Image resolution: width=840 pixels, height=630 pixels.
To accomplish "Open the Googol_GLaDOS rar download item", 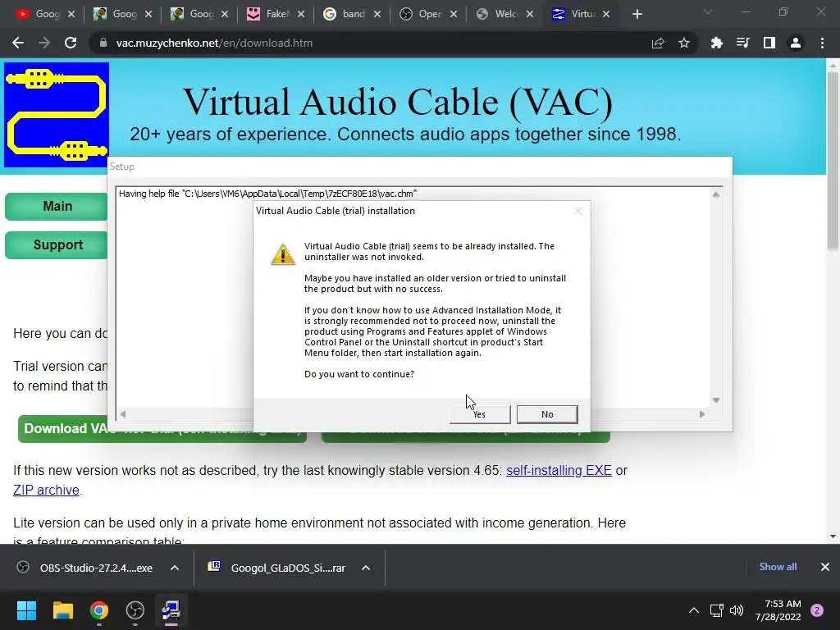I will coord(277,568).
